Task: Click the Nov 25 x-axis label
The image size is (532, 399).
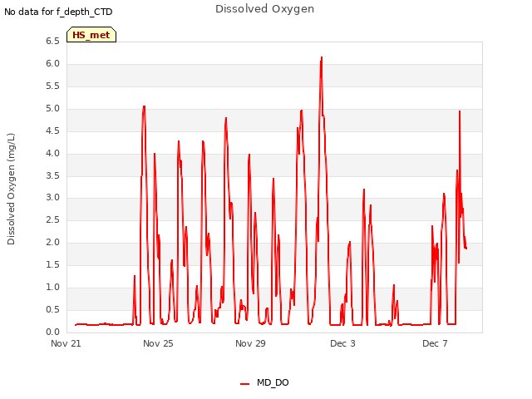Action: click(x=158, y=343)
